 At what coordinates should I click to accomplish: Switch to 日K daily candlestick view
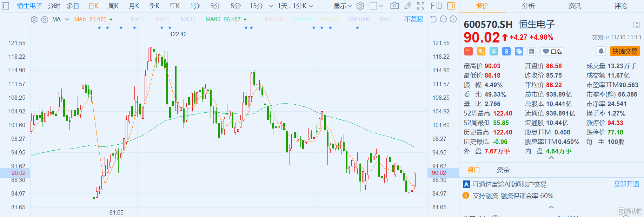point(93,6)
